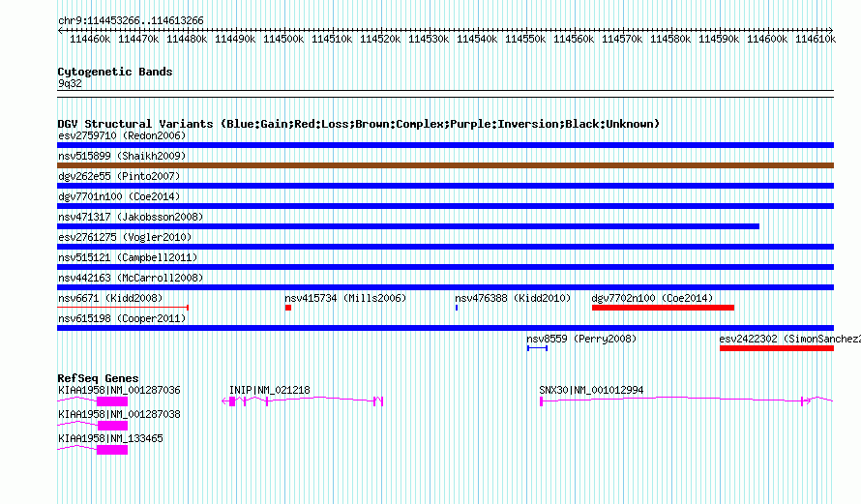Click the thin red nsv6671 (Kidd2008) loss line
The width and height of the screenshot is (861, 504).
click(123, 308)
